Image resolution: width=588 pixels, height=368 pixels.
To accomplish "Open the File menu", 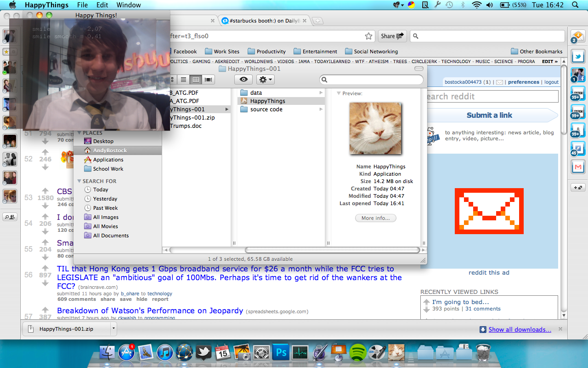I will tap(83, 5).
